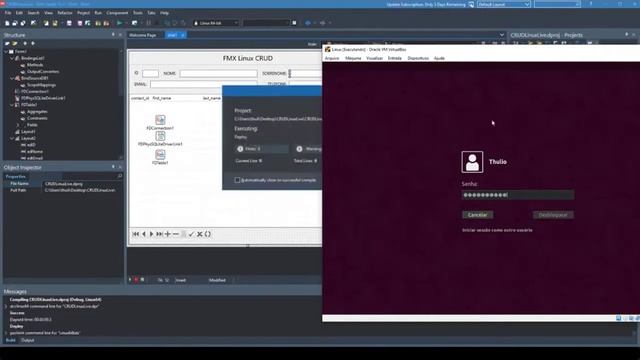Open the File menu in IDE
The width and height of the screenshot is (640, 360).
(8, 13)
